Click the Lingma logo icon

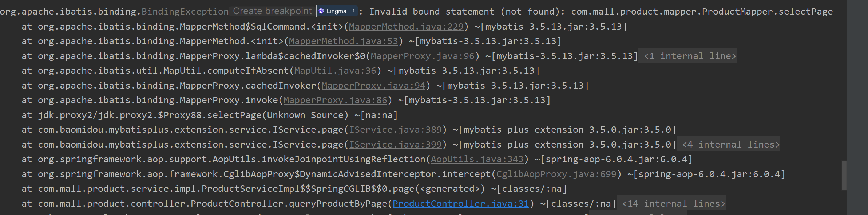321,11
